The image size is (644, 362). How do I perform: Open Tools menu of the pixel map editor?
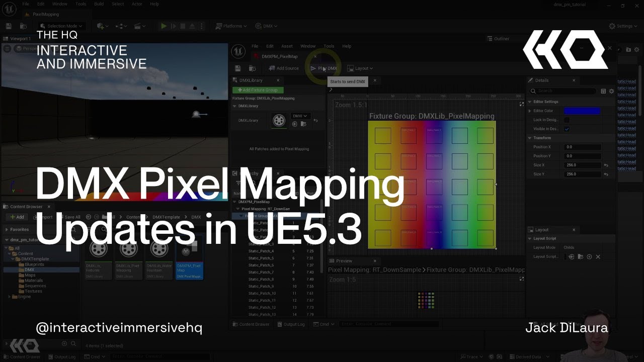[x=329, y=46]
